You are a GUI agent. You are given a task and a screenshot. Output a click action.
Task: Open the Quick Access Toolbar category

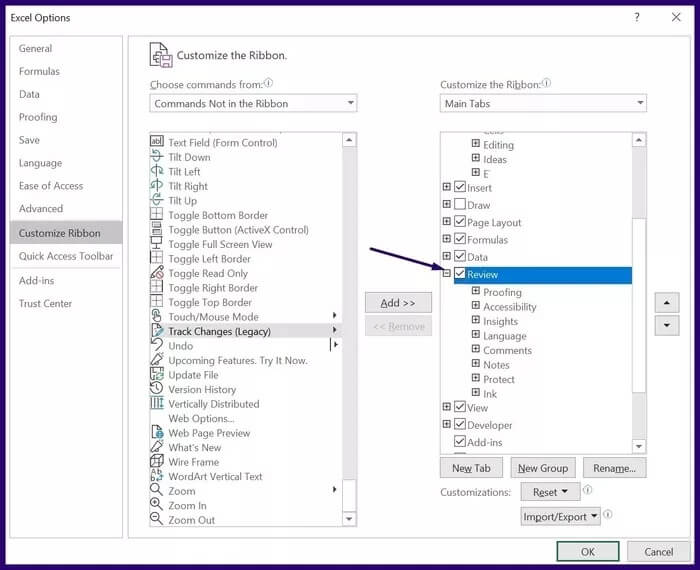(66, 256)
